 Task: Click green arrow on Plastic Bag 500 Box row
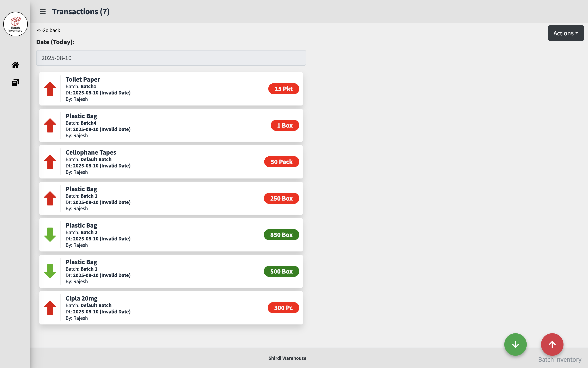[x=50, y=271]
